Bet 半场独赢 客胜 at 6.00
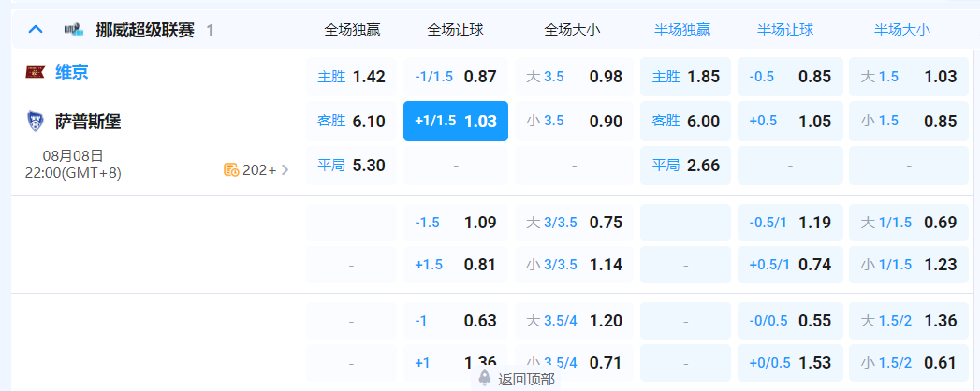The width and height of the screenshot is (980, 391). [x=685, y=122]
